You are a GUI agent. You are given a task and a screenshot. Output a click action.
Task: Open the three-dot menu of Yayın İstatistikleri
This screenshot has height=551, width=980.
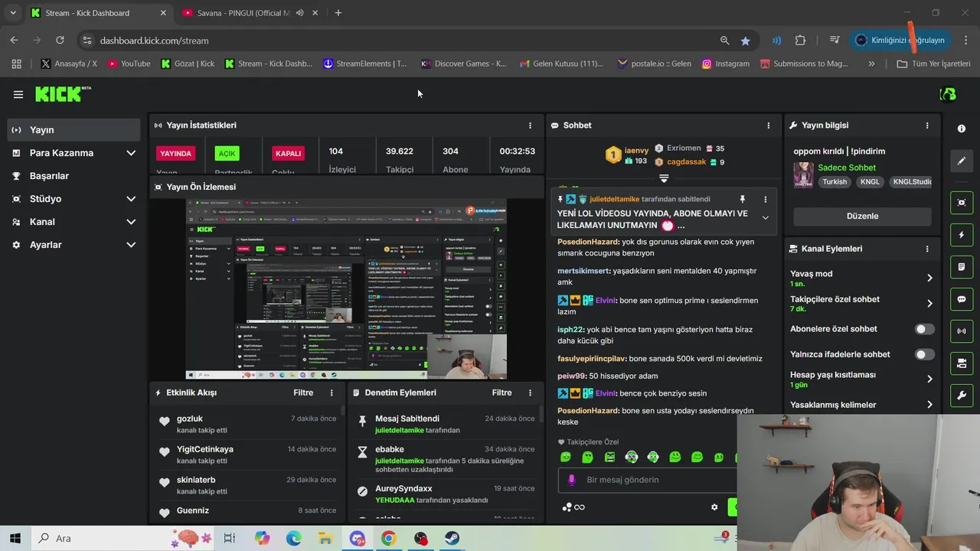click(x=530, y=126)
